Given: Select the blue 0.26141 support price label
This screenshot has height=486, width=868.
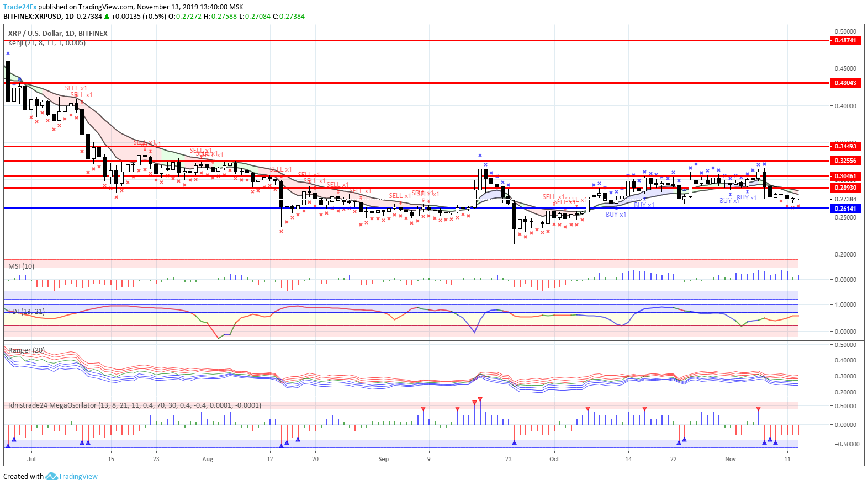Looking at the screenshot, I should tap(845, 209).
